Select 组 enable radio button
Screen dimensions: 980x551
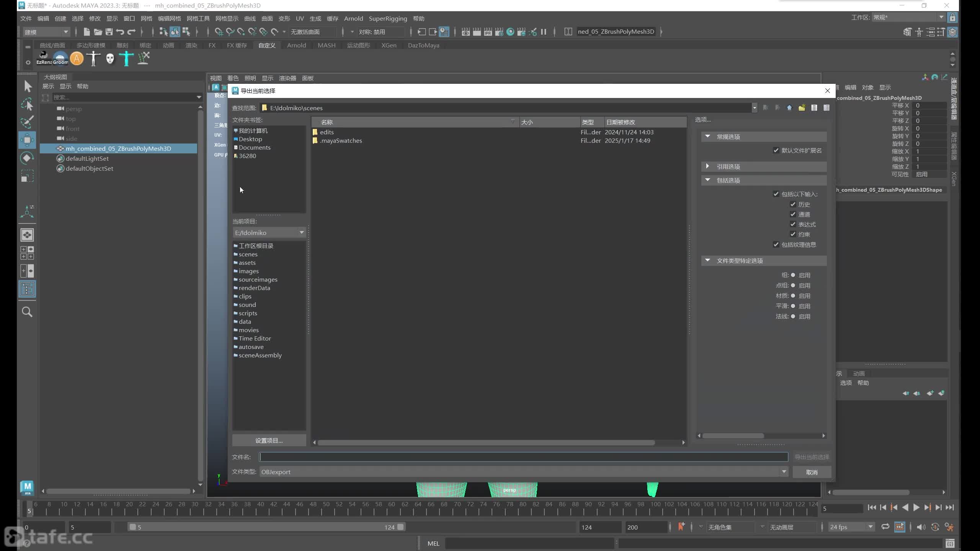793,275
